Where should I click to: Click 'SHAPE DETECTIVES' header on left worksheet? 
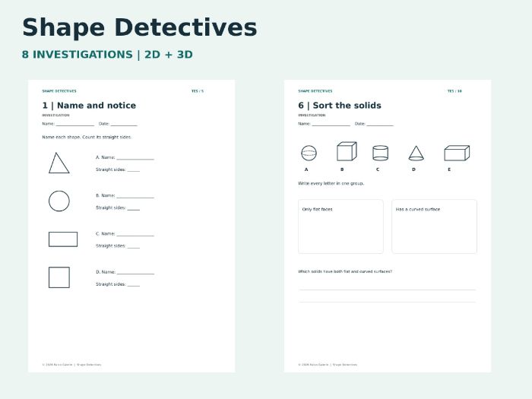coord(59,91)
